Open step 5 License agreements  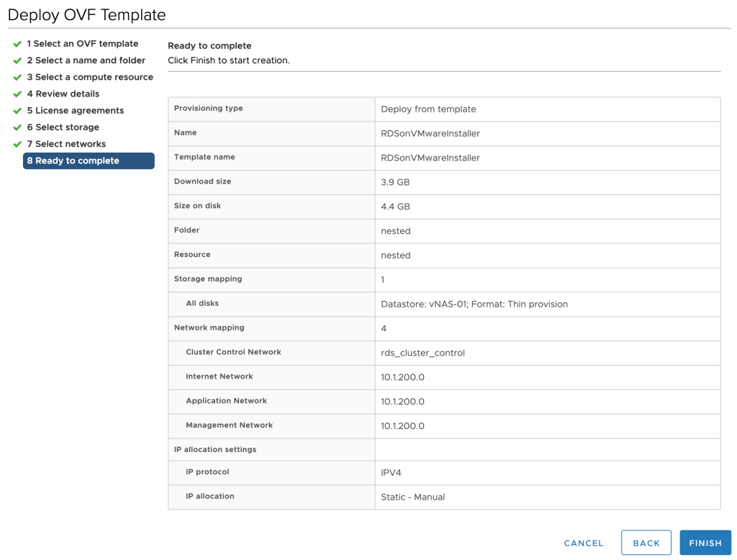[75, 110]
